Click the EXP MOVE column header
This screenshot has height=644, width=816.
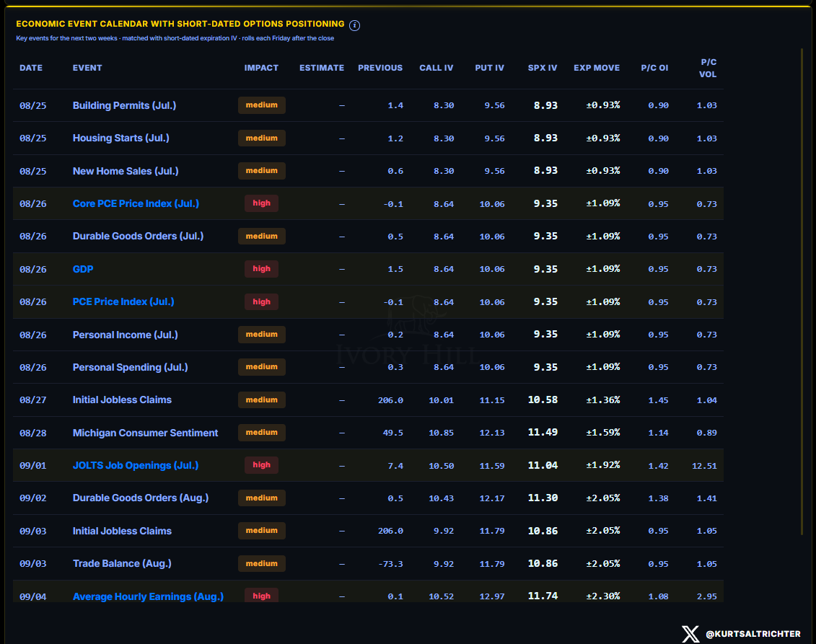(x=597, y=68)
